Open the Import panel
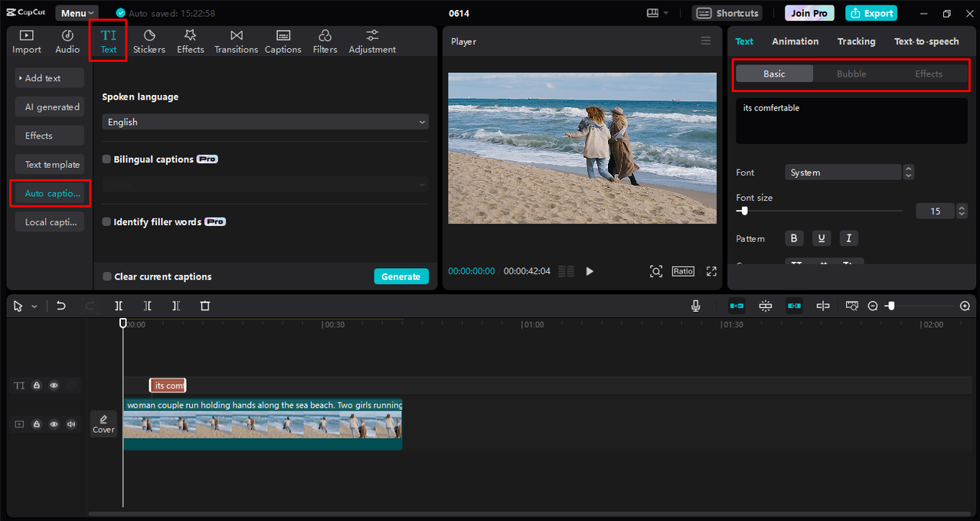 tap(27, 41)
